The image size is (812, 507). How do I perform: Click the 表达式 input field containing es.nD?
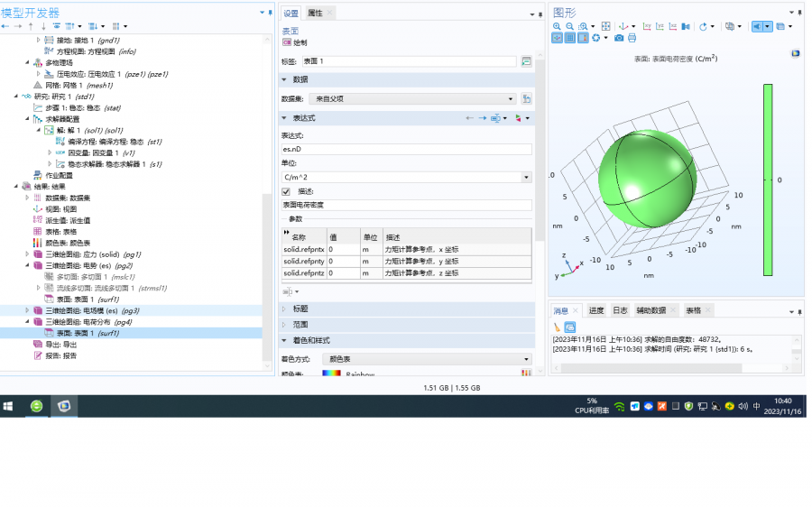(x=406, y=149)
